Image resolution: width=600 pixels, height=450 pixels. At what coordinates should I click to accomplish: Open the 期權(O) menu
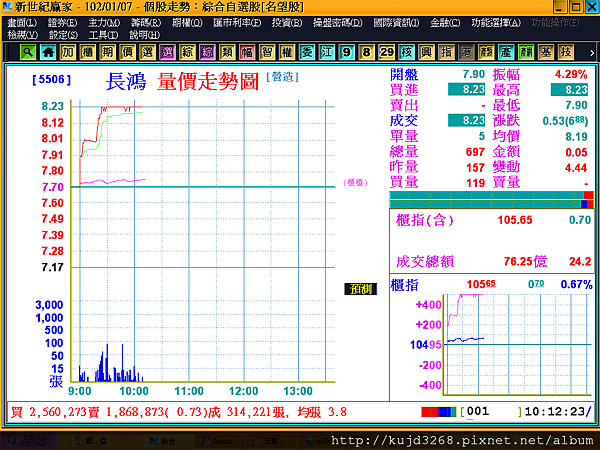point(187,23)
